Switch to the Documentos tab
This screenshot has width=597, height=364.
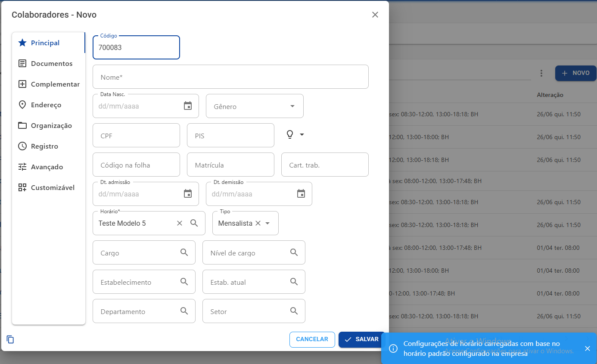point(49,63)
